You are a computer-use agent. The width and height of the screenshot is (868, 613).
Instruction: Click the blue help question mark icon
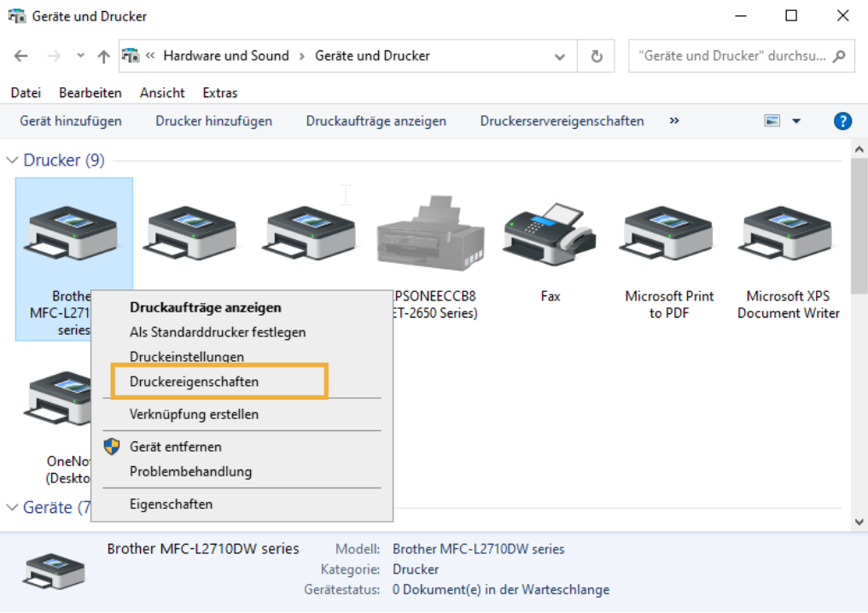[x=842, y=121]
